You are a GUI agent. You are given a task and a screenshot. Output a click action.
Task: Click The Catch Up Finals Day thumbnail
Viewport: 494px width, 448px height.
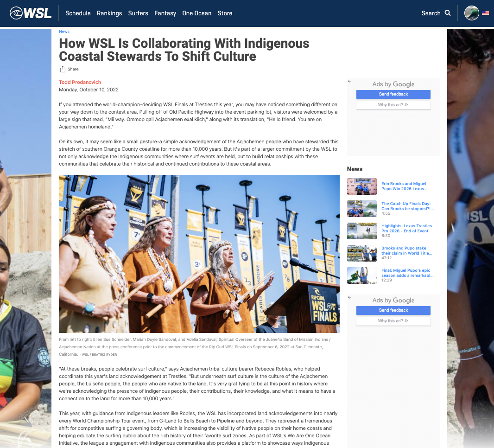pos(361,209)
